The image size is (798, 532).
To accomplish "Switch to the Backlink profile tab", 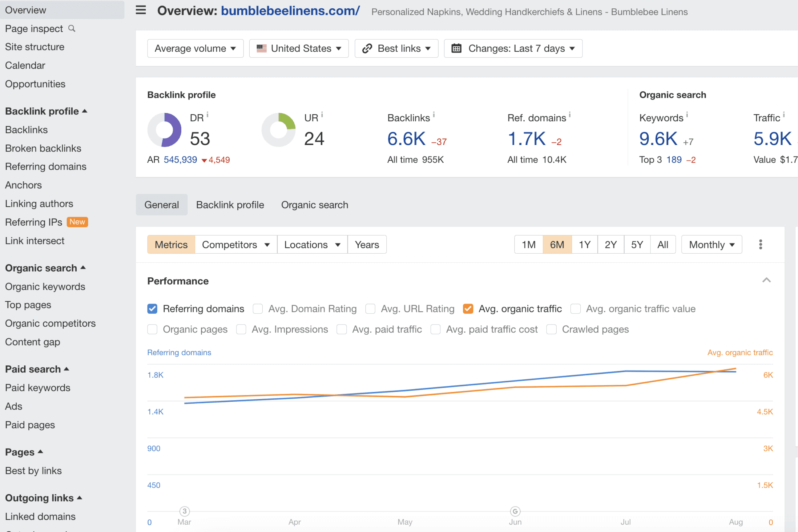I will (230, 205).
